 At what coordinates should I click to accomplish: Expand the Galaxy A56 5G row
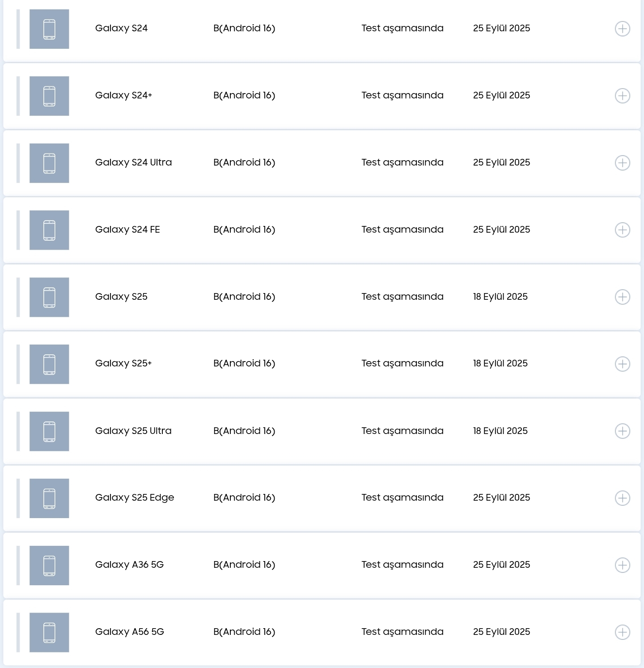click(623, 632)
